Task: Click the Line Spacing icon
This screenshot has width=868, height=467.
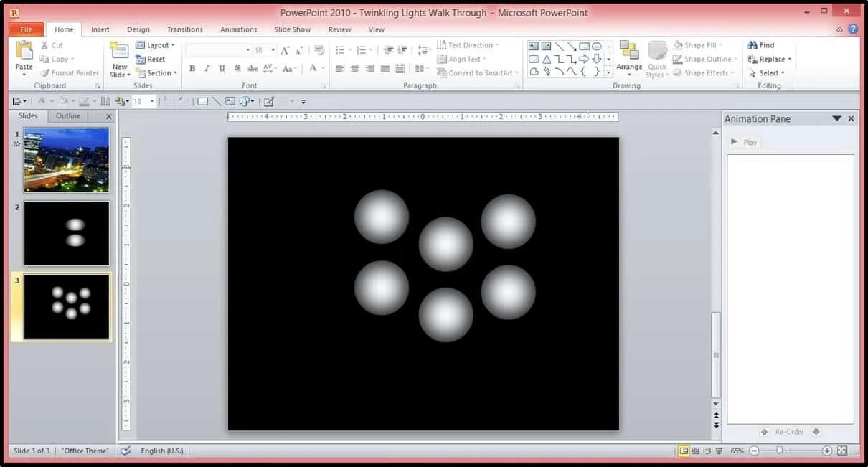Action: coord(423,50)
